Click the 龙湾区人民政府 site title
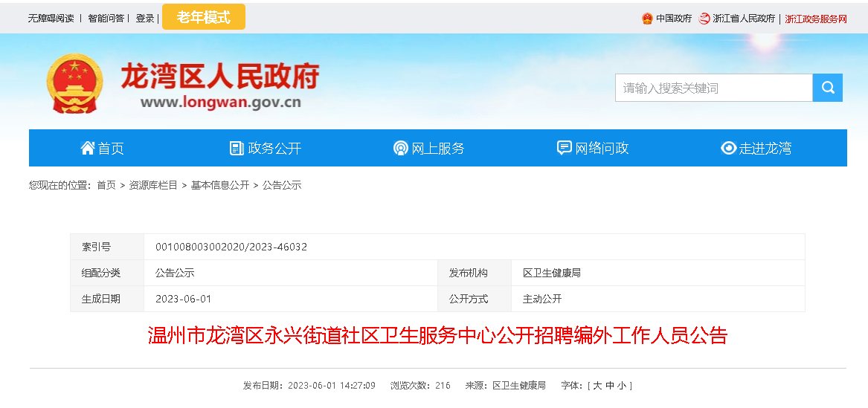The height and width of the screenshot is (408, 868). pos(220,76)
